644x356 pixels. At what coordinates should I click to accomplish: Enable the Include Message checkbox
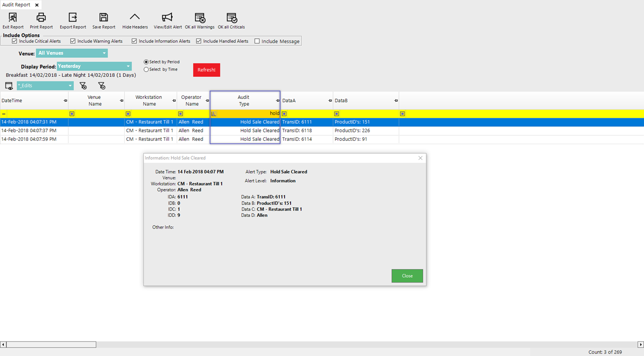coord(257,41)
